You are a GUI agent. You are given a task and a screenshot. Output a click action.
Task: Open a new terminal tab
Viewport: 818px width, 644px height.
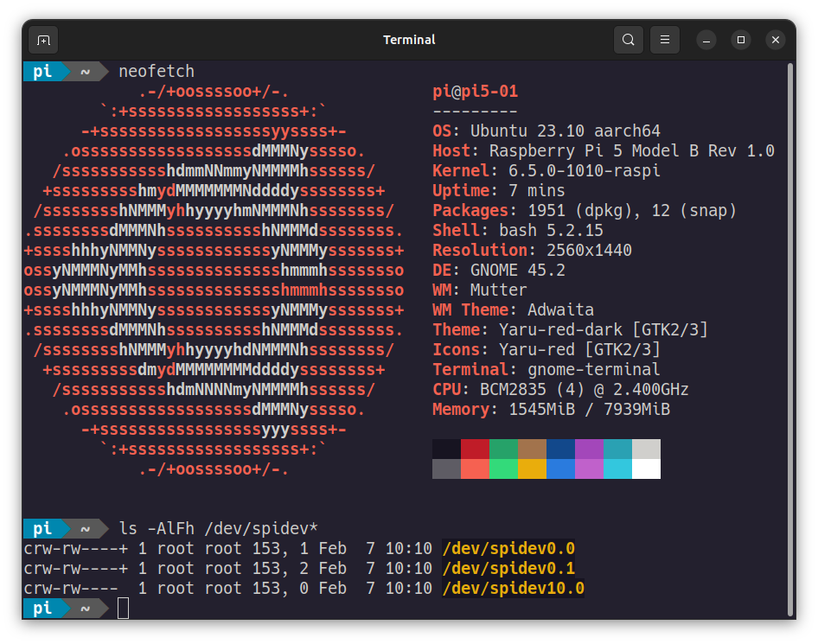click(x=43, y=40)
